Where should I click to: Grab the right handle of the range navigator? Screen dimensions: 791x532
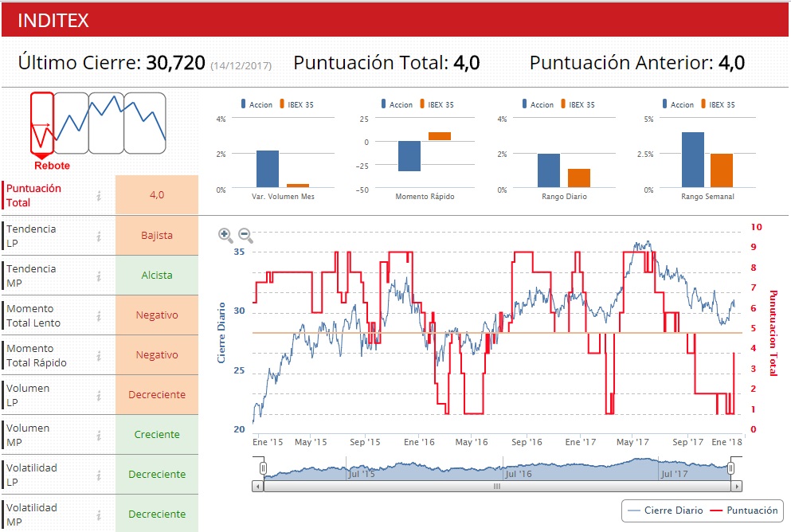pos(730,468)
